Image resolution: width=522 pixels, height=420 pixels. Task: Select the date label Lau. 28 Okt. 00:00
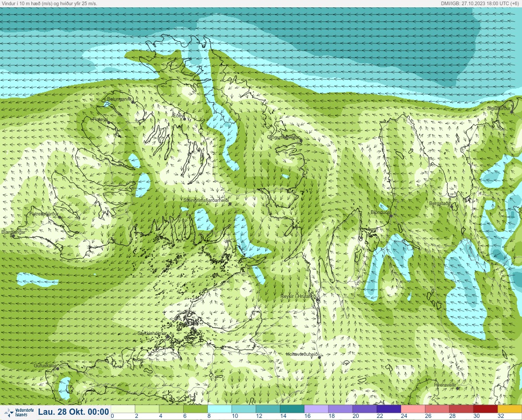click(x=74, y=412)
